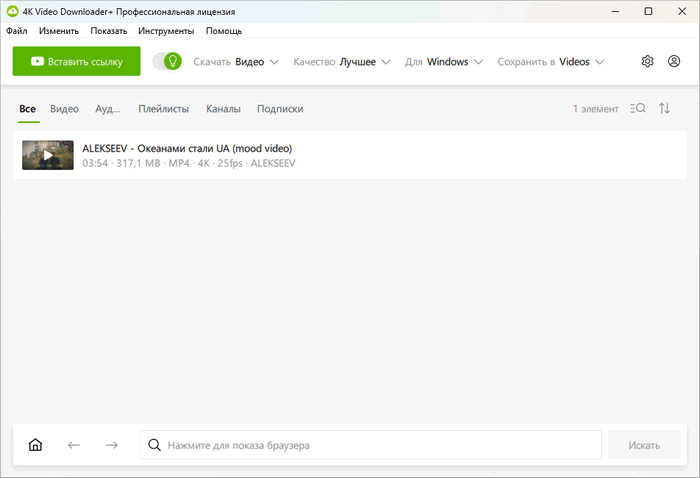The image size is (700, 478).
Task: Open the Показать menu
Action: point(108,31)
